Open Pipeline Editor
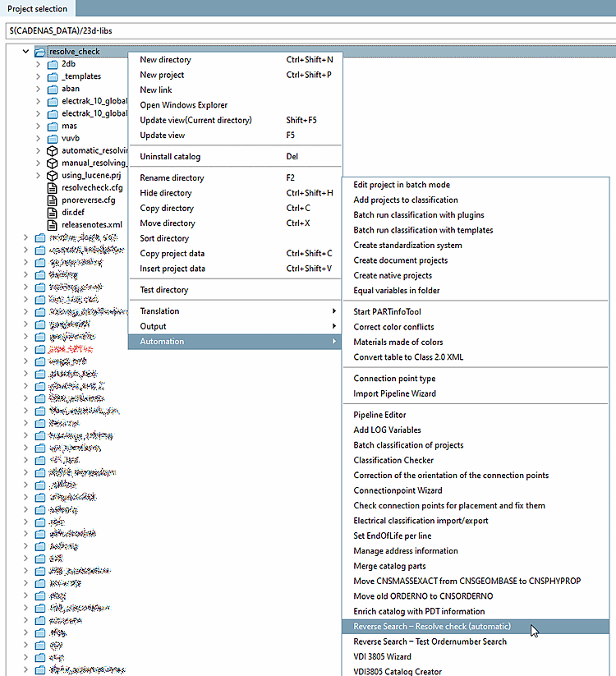The height and width of the screenshot is (676, 616). pos(476,415)
